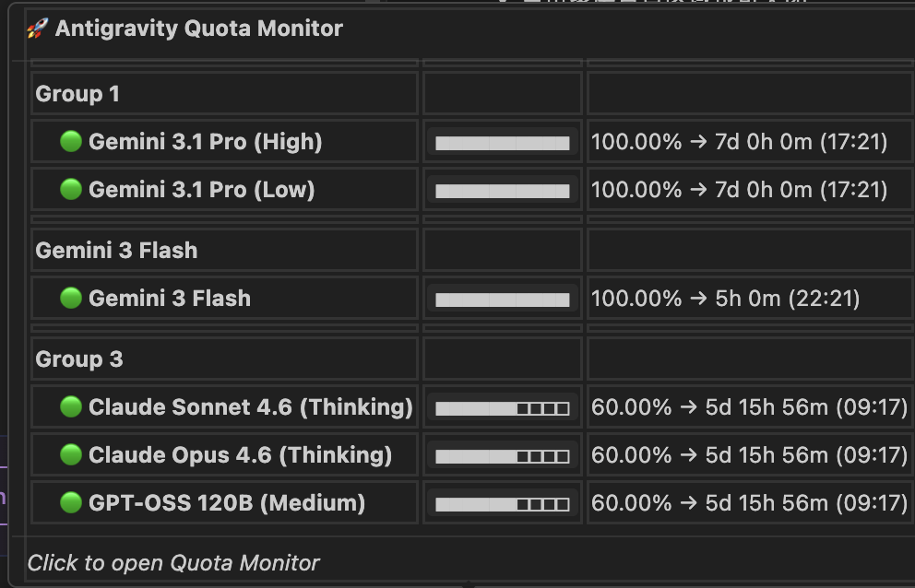Click green status dot for Gemini 3.1 Pro (Low)
The image size is (915, 588).
(x=71, y=189)
